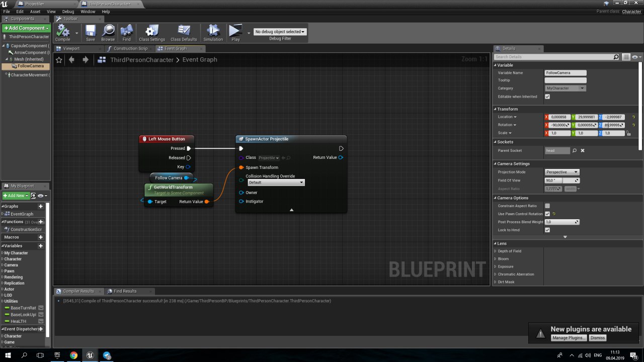Toggle Lock to Hmd checkbox
The width and height of the screenshot is (644, 362).
(547, 230)
